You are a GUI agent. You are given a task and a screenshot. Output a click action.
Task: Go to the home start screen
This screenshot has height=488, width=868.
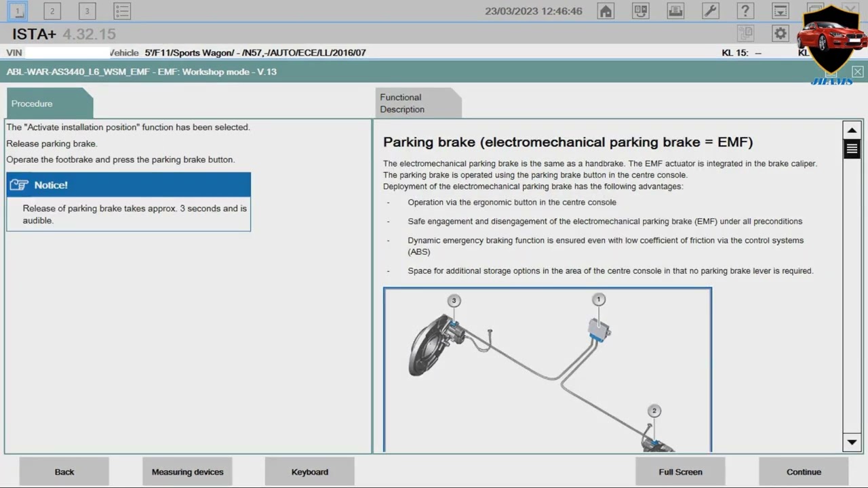pos(606,11)
